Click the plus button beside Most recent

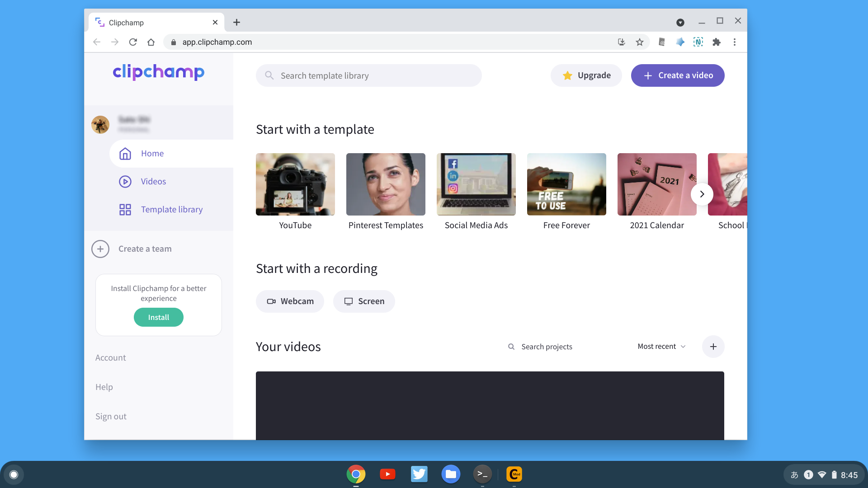pyautogui.click(x=713, y=347)
